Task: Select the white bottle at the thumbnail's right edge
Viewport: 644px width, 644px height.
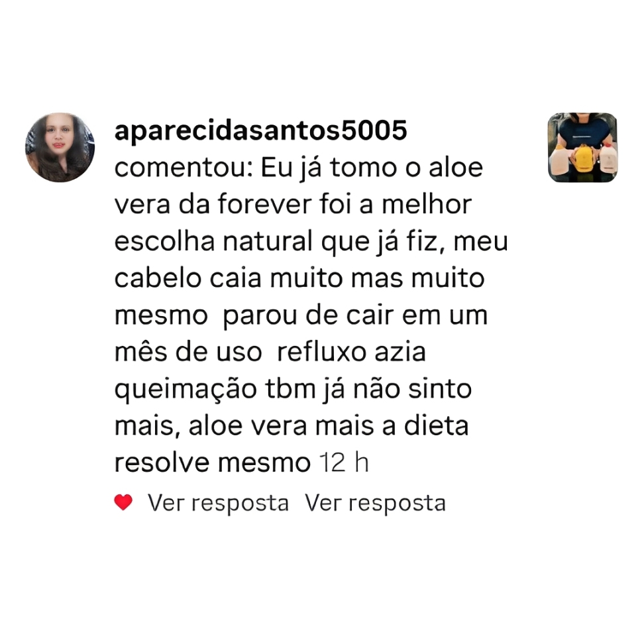Action: click(608, 158)
